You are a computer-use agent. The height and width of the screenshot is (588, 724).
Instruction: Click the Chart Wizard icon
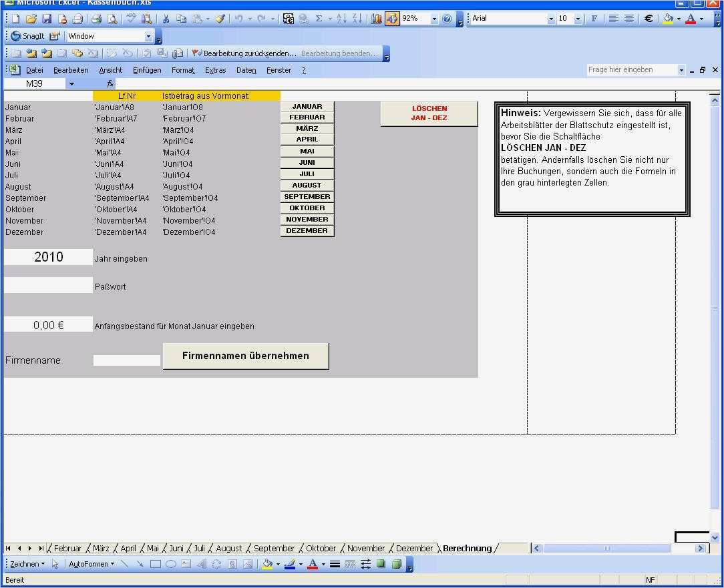377,18
